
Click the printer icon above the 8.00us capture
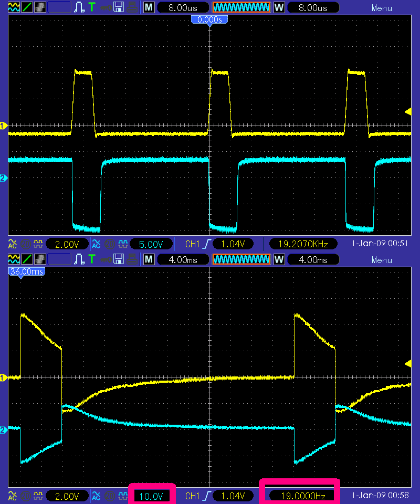pos(132,7)
